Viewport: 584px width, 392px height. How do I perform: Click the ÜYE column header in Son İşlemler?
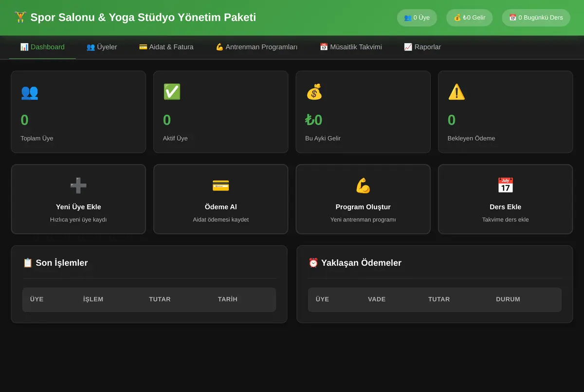(x=36, y=299)
